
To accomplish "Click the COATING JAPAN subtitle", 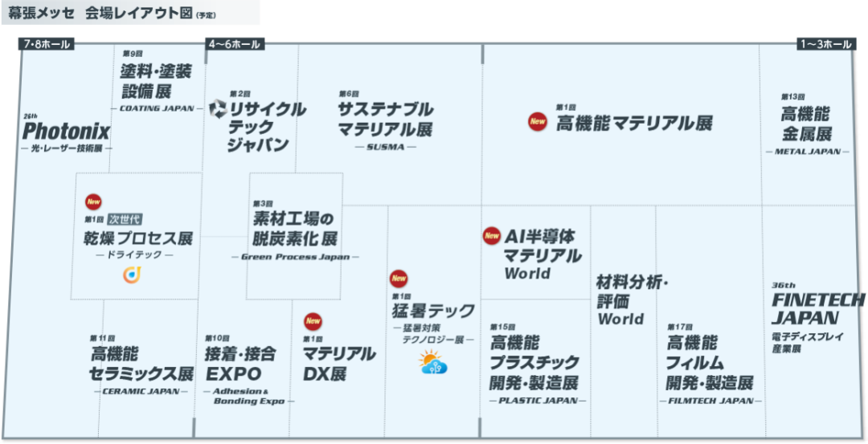I will [157, 108].
